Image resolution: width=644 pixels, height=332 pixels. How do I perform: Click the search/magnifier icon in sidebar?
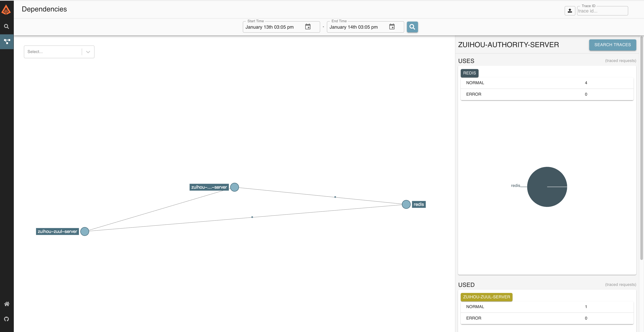click(x=6, y=26)
